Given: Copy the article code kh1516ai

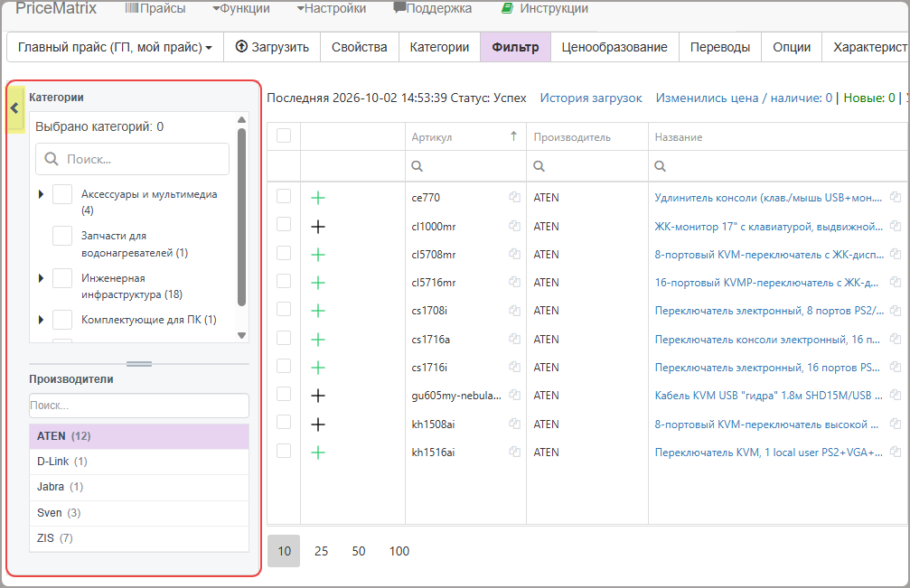Looking at the screenshot, I should click(514, 452).
